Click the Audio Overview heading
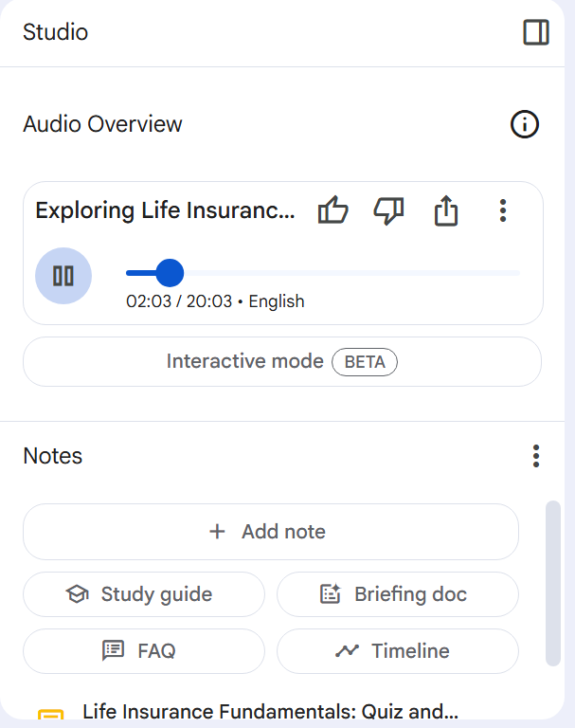The width and height of the screenshot is (575, 728). (102, 124)
